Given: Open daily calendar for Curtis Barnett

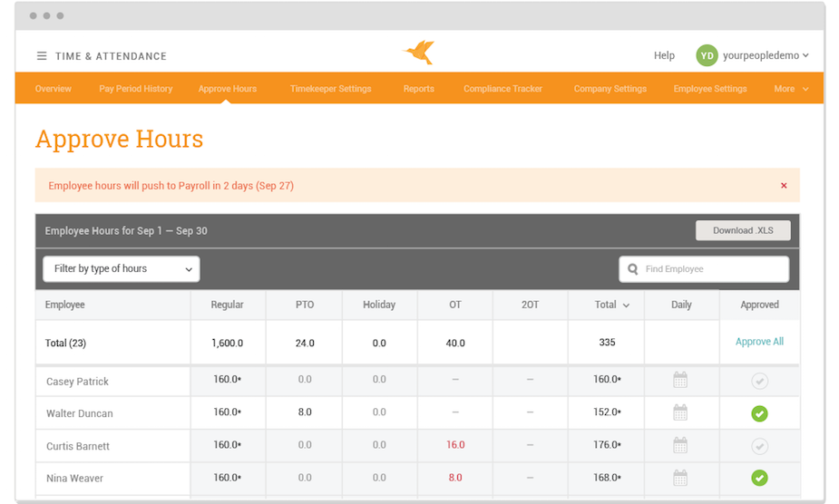Looking at the screenshot, I should point(680,445).
